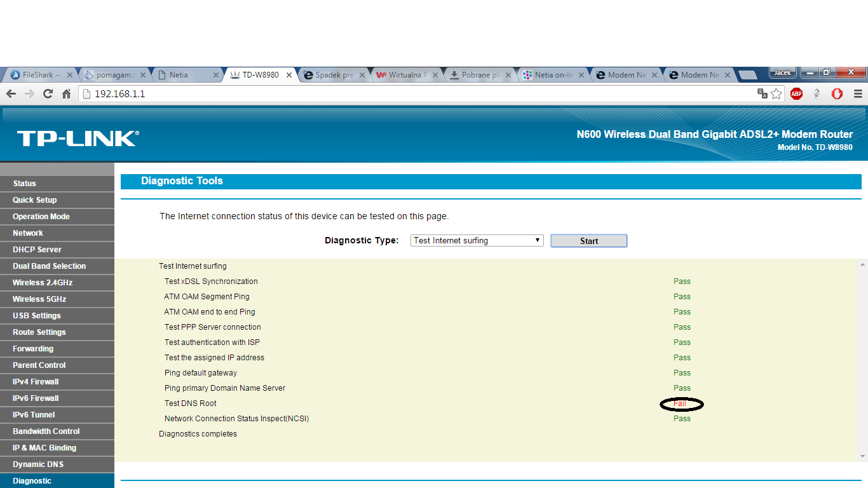Close the Pobrane pli tab
Viewport: 868px width, 488px height.
click(508, 75)
